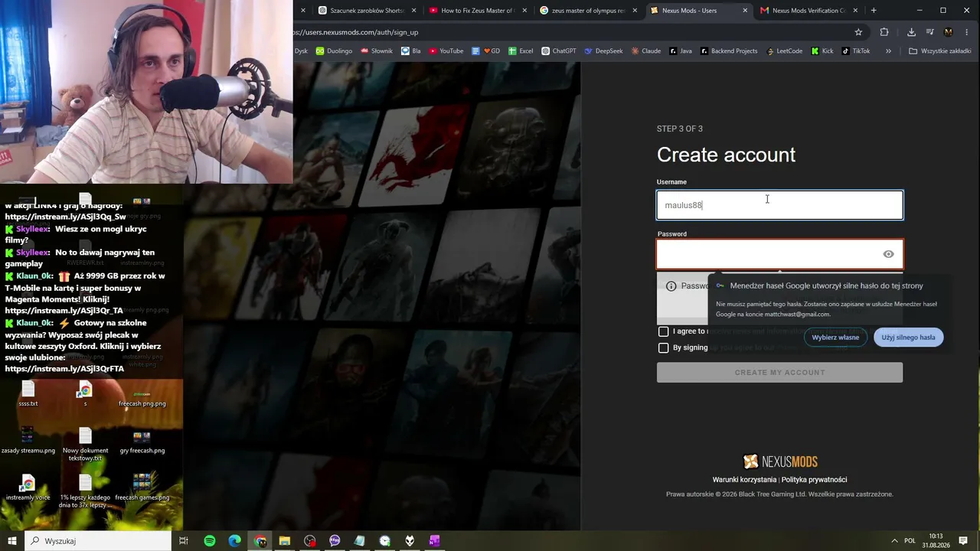Open the Warunki korzystania link
Image resolution: width=980 pixels, height=551 pixels.
click(x=744, y=480)
